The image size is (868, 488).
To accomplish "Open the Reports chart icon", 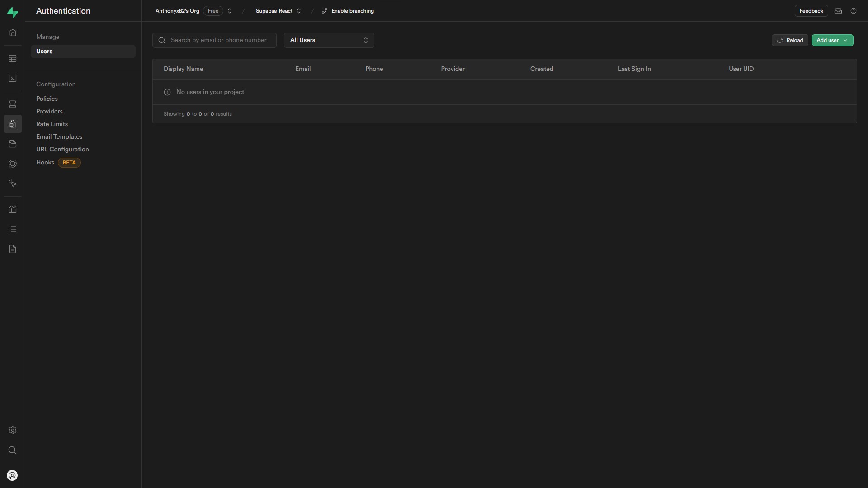I will tap(13, 209).
